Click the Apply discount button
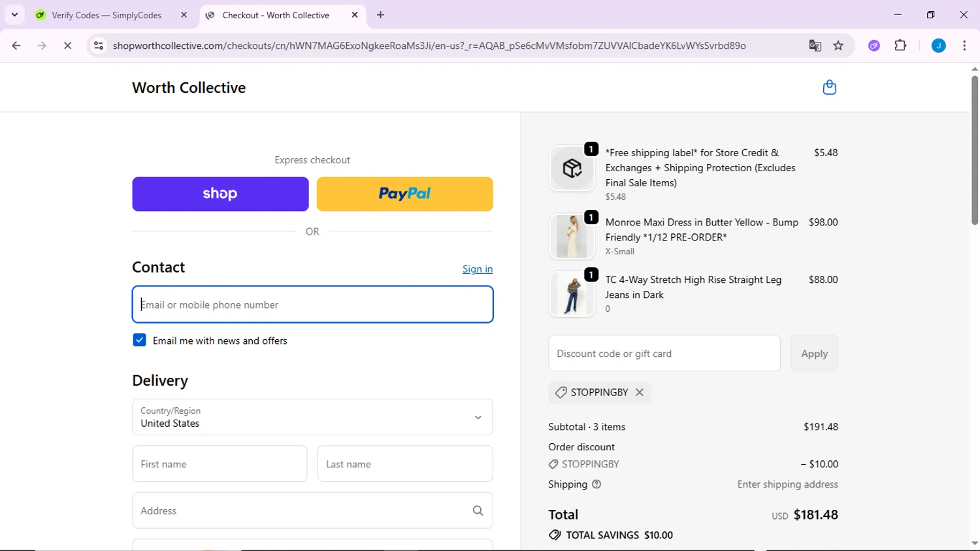 click(x=814, y=354)
